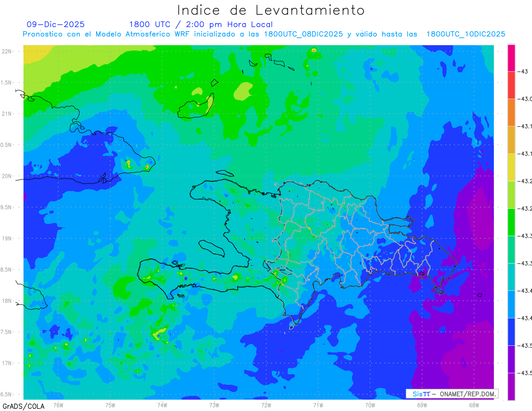Click the "-43" top legend value
This screenshot has height=411, width=532.
[x=523, y=71]
